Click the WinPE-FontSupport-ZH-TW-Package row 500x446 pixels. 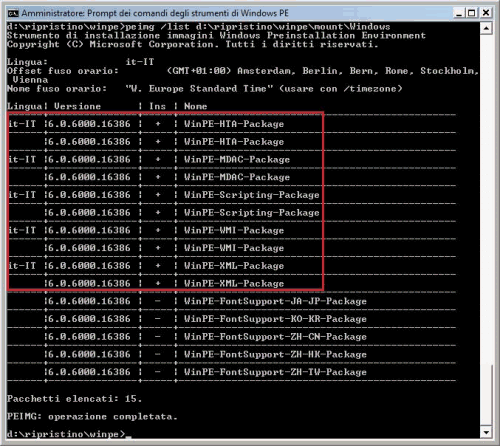206,372
